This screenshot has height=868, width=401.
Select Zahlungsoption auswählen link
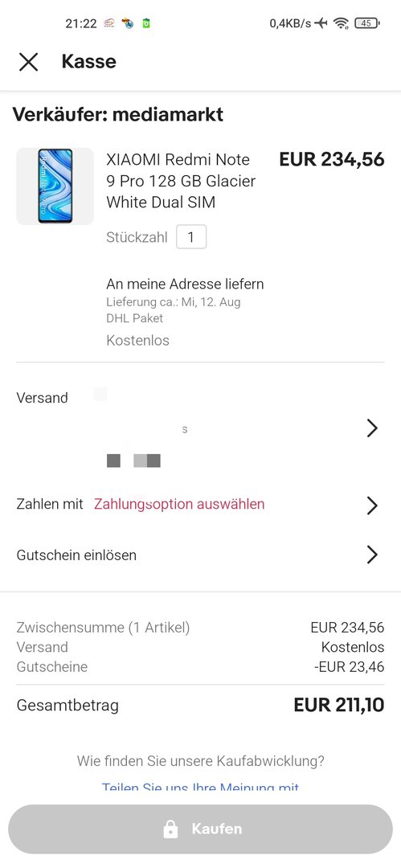pyautogui.click(x=179, y=504)
